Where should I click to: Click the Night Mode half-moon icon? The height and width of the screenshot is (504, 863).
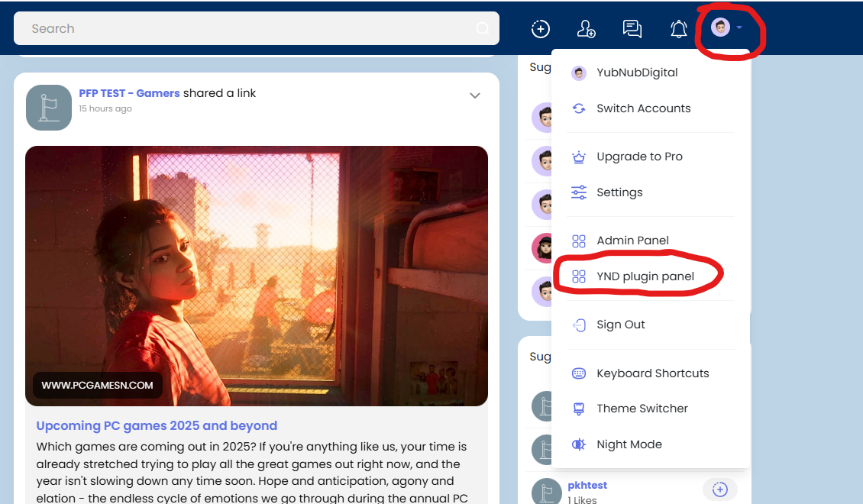(x=578, y=444)
